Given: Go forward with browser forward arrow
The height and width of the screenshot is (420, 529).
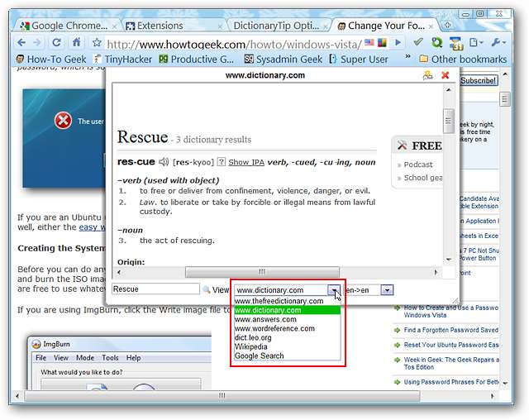Looking at the screenshot, I should (37, 42).
